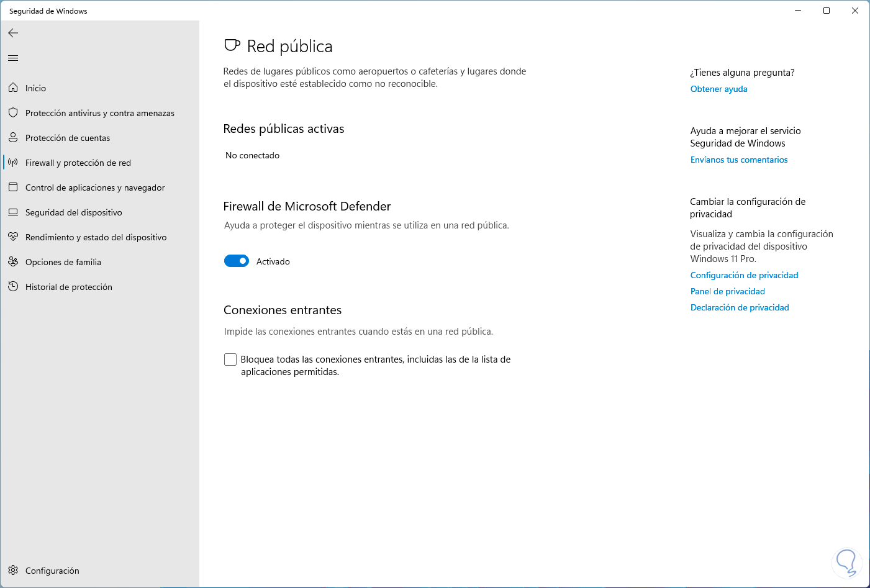Click the device security laptop icon
This screenshot has height=588, width=870.
(x=13, y=212)
